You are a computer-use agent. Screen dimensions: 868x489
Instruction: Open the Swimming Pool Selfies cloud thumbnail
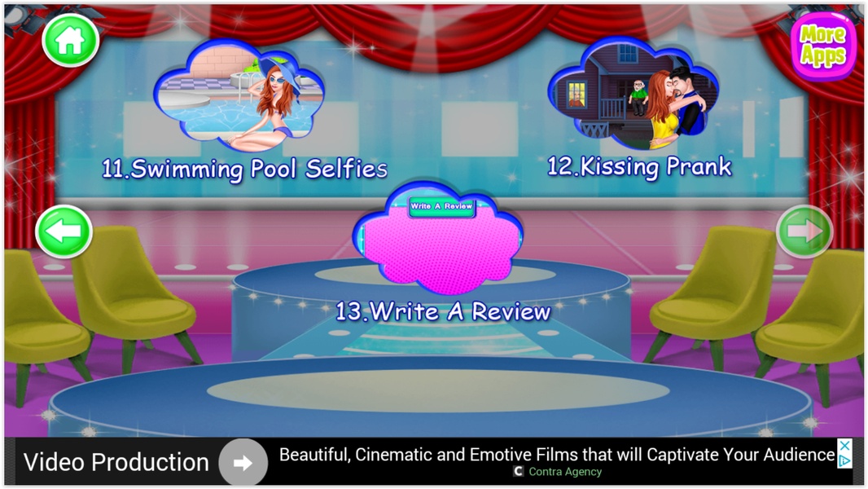[239, 95]
